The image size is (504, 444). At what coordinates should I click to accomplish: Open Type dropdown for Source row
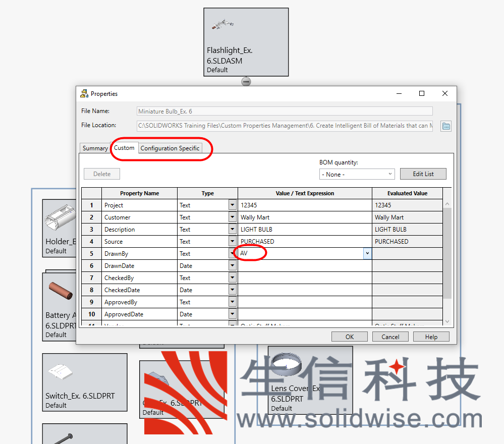(x=233, y=241)
